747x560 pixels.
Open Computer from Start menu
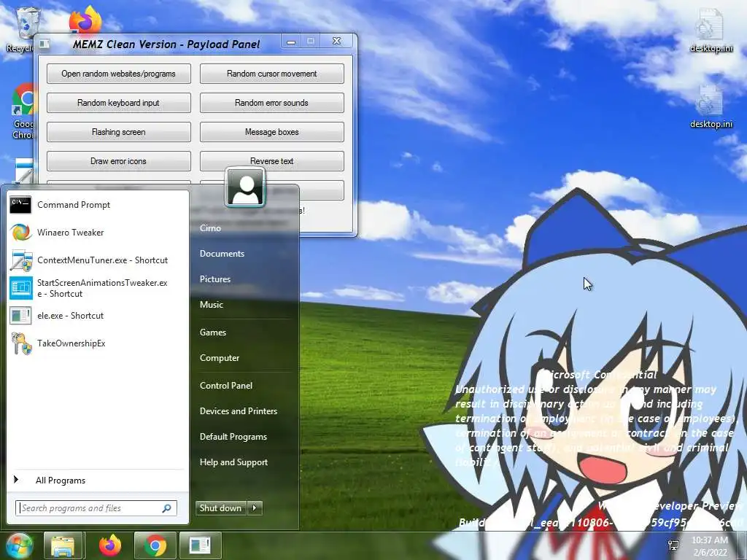click(x=220, y=358)
